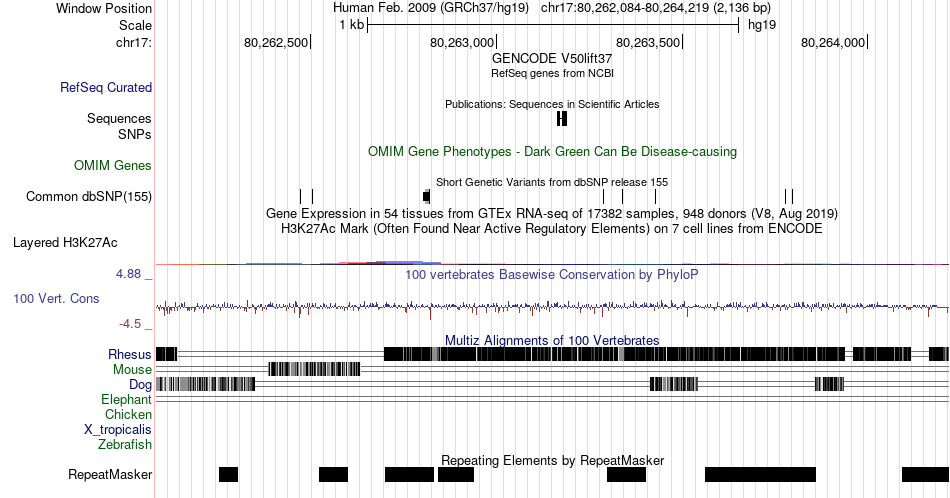Click the 1 kb scale bar
Image resolution: width=950 pixels, height=498 pixels.
click(x=553, y=25)
